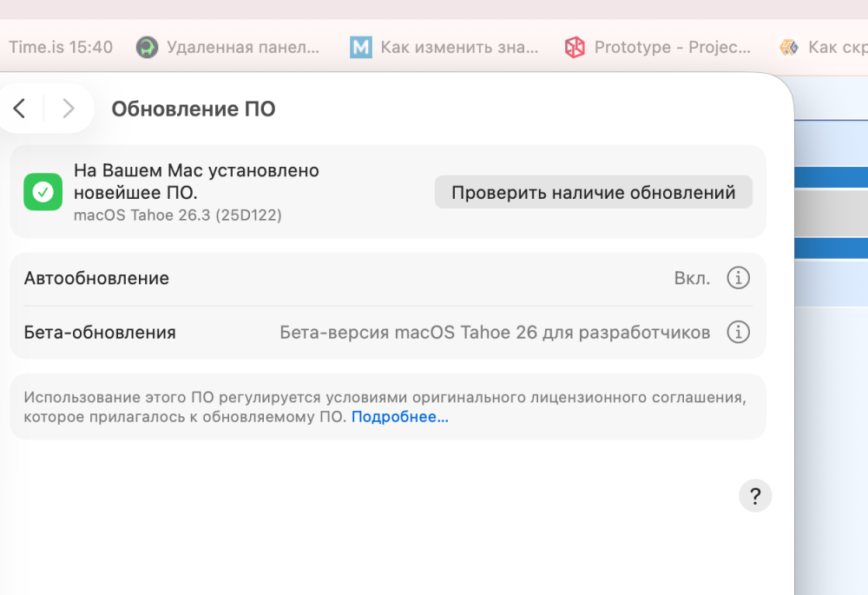Click the Вкл. status value
The image size is (868, 595).
click(692, 278)
